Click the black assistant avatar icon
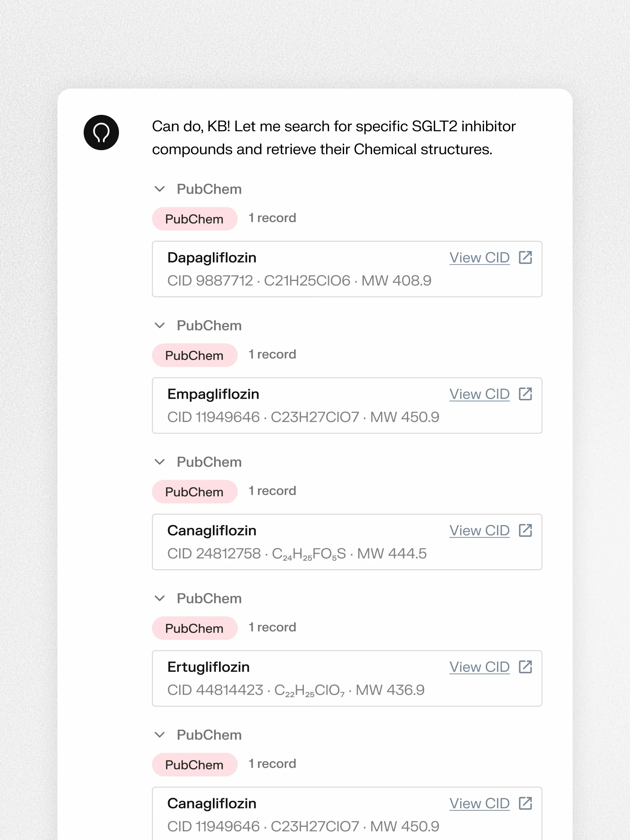This screenshot has height=840, width=630. click(101, 132)
